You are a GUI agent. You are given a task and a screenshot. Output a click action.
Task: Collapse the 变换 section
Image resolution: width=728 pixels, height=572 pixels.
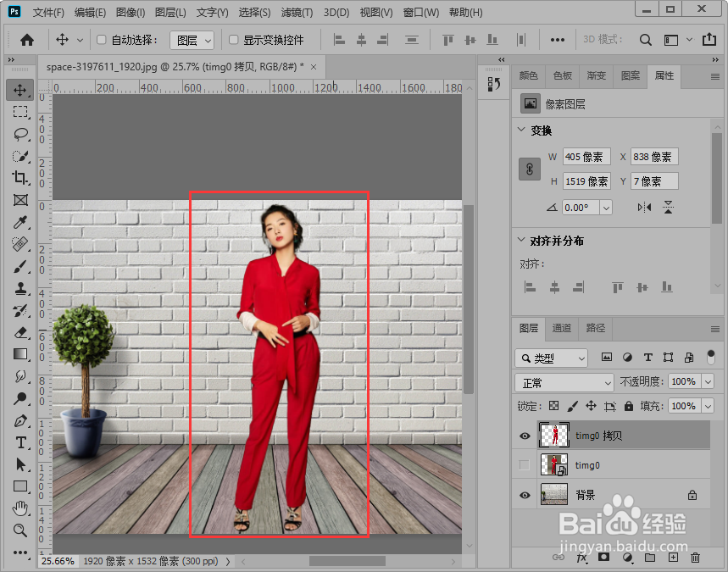point(521,130)
